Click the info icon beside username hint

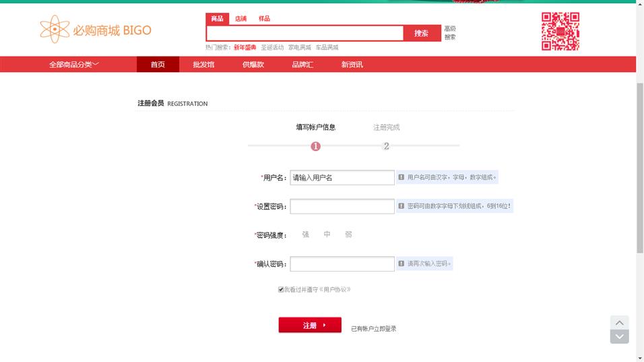pos(401,177)
